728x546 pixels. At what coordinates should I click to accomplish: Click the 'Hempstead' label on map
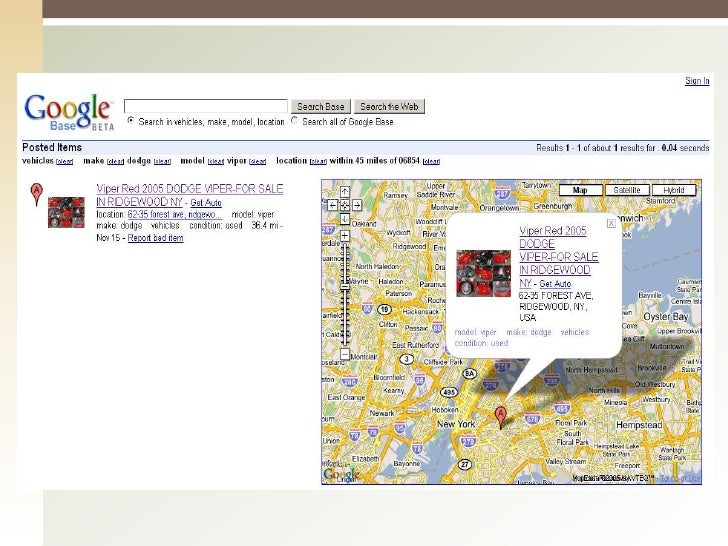(639, 425)
